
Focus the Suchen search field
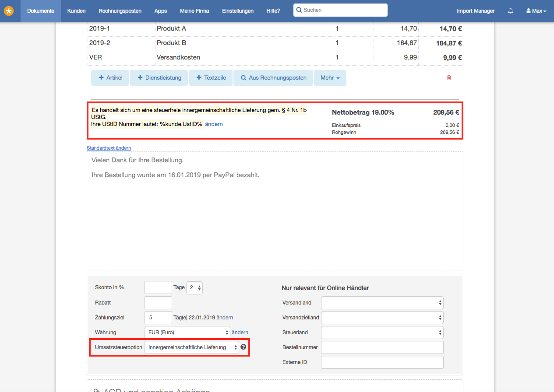click(340, 10)
